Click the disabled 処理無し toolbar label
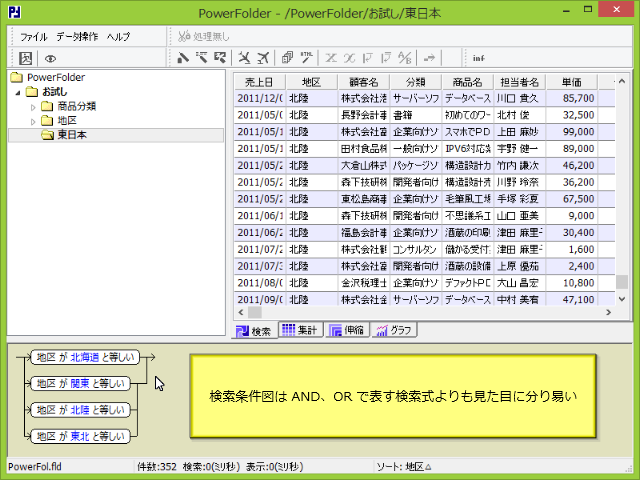Image resolution: width=640 pixels, height=480 pixels. pyautogui.click(x=211, y=37)
